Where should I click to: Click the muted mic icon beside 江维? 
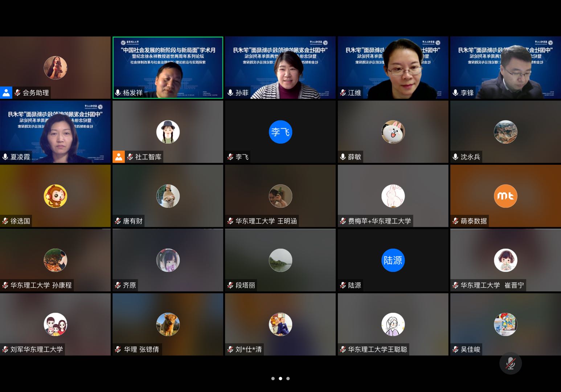pyautogui.click(x=343, y=93)
